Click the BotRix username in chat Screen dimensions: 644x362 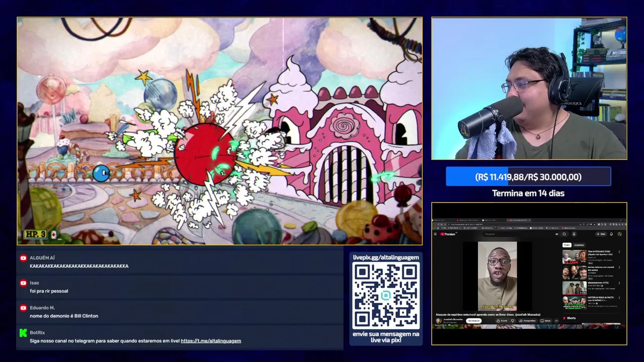[x=37, y=333]
